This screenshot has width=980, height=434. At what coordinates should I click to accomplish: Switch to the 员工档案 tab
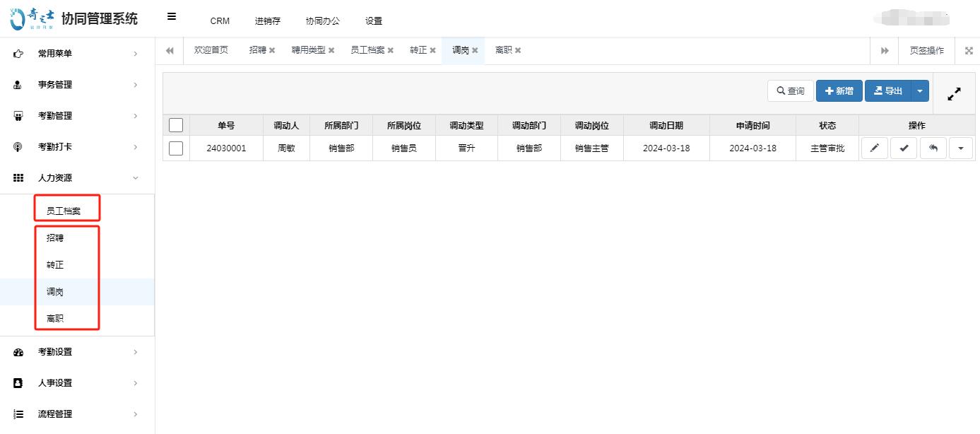tap(367, 50)
